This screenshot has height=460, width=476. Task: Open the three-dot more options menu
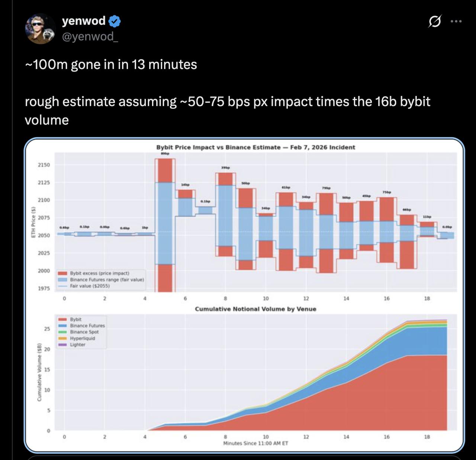456,22
